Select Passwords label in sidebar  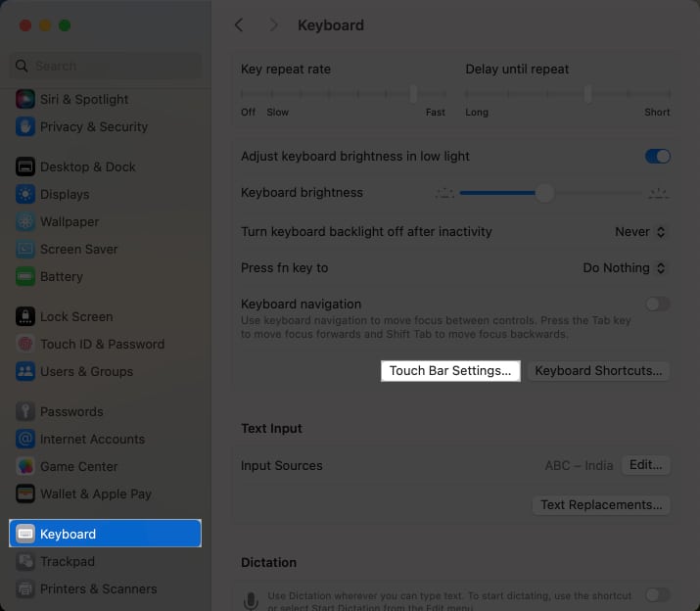tap(71, 412)
